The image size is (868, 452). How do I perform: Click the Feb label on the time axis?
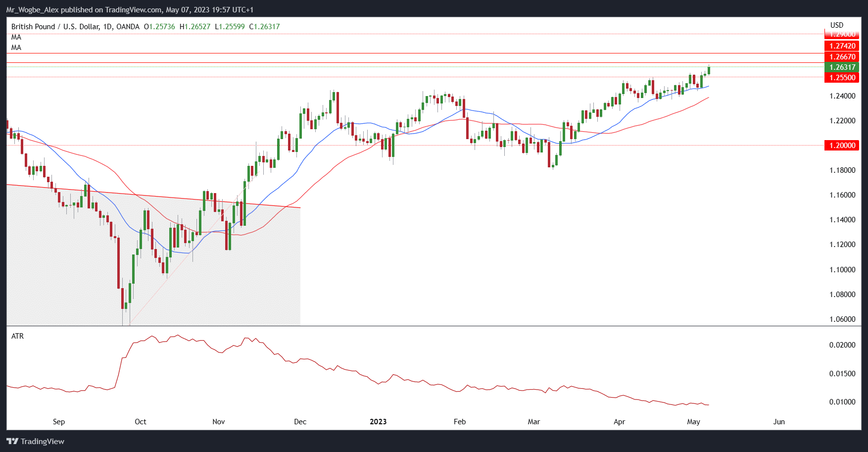tap(460, 422)
